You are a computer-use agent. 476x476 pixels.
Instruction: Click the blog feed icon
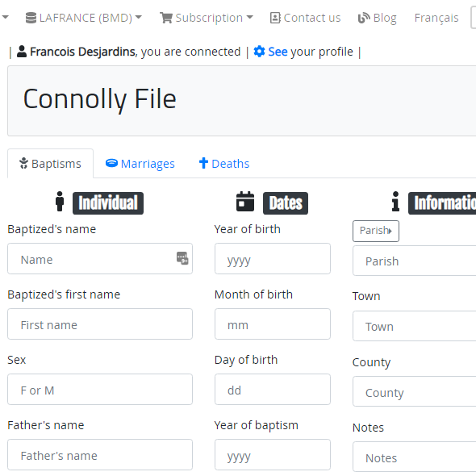(x=364, y=18)
